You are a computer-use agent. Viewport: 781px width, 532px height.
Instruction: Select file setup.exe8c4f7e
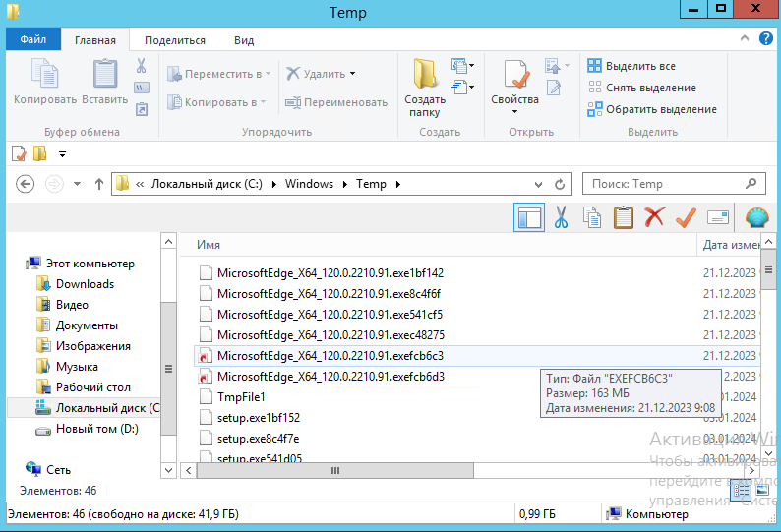258,439
